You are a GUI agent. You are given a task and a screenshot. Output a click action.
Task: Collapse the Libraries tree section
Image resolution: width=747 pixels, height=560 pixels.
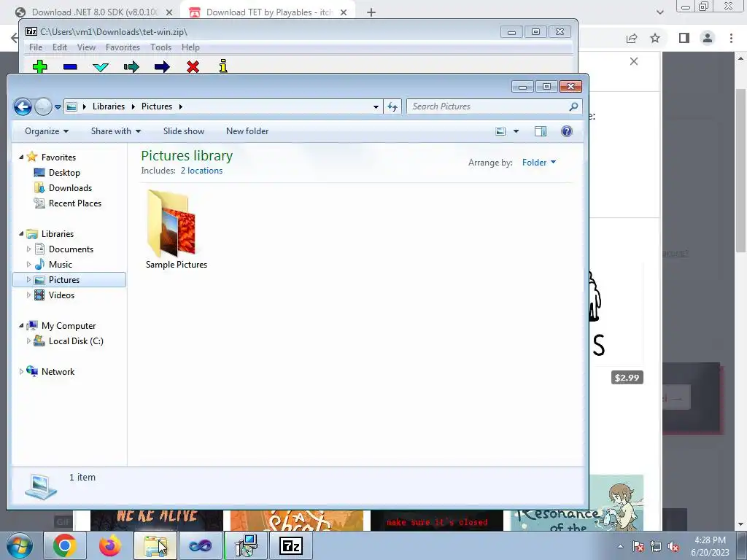point(21,234)
